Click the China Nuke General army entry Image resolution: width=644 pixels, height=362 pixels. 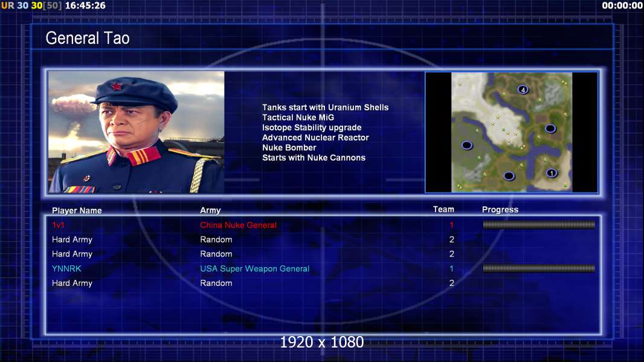(238, 225)
